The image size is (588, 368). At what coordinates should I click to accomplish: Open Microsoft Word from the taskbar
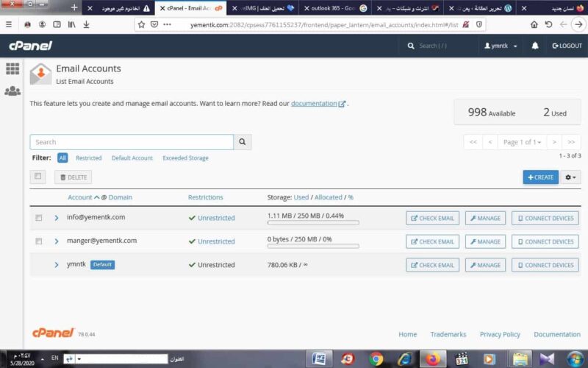coord(319,359)
